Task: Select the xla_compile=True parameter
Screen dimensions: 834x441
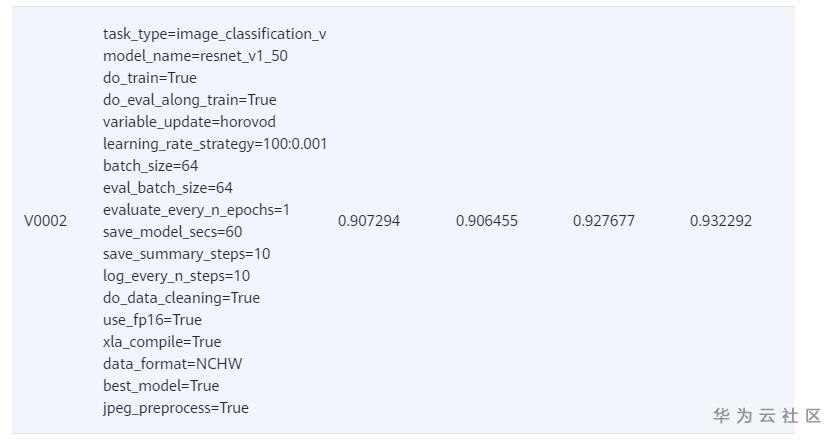Action: [162, 342]
